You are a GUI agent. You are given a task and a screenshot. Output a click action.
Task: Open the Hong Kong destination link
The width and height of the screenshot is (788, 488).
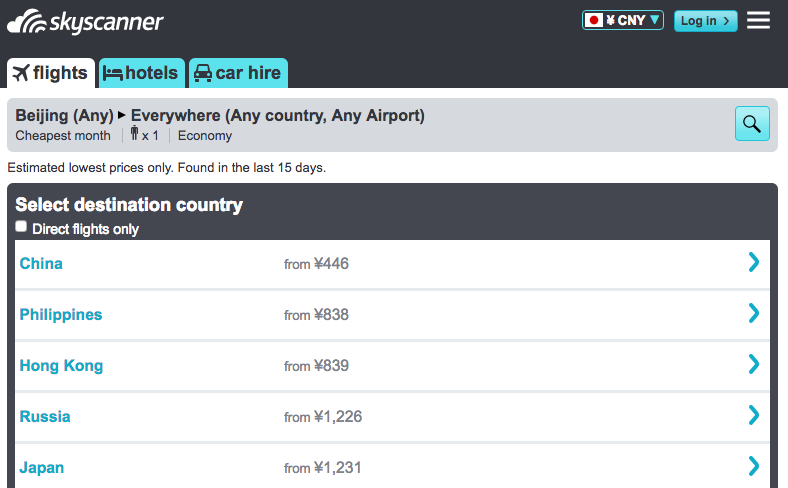pyautogui.click(x=61, y=366)
